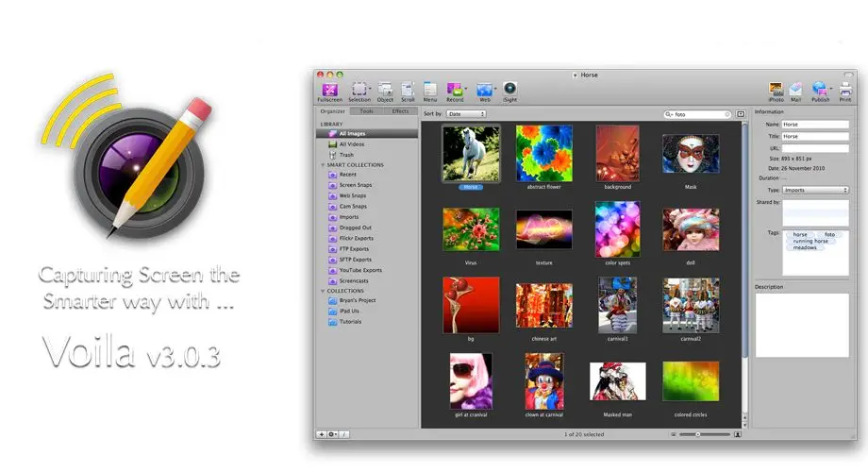
Task: Start screen recording with Record
Action: pos(455,92)
